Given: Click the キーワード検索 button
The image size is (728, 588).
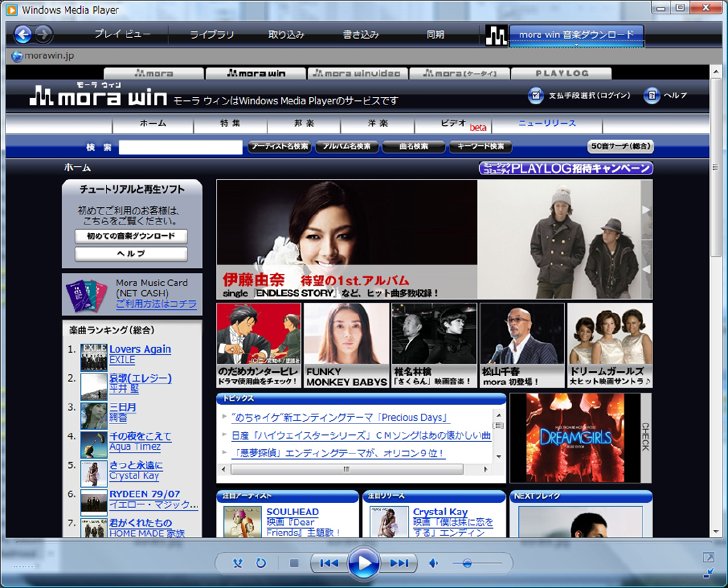Looking at the screenshot, I should point(481,147).
